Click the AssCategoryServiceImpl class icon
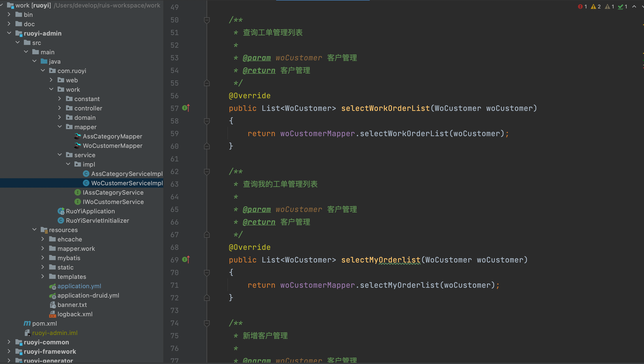This screenshot has width=644, height=364. tap(86, 174)
